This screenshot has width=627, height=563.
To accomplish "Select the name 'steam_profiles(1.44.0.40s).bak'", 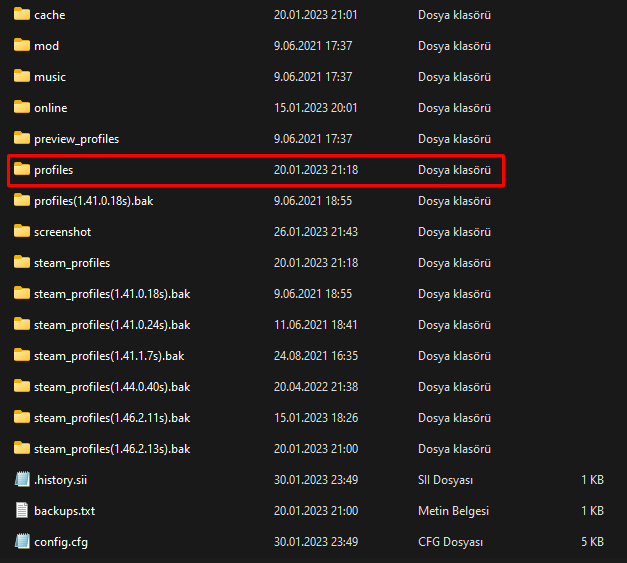I will [x=112, y=387].
